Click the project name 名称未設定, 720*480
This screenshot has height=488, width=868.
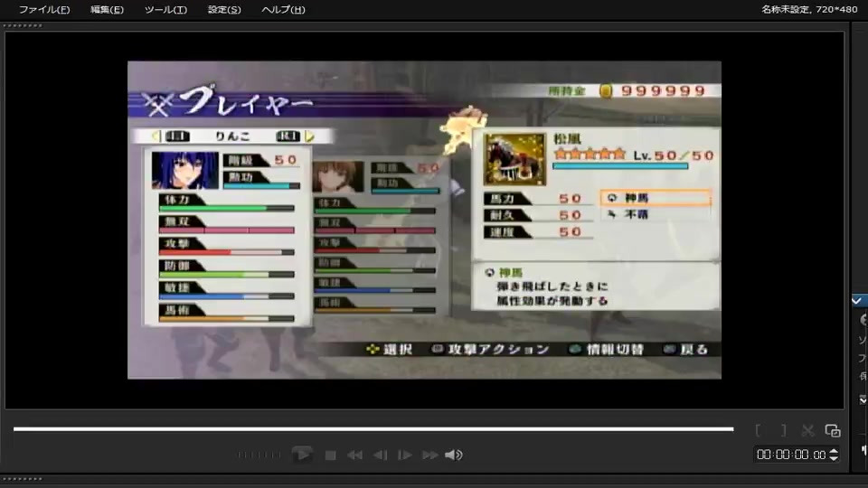click(808, 9)
